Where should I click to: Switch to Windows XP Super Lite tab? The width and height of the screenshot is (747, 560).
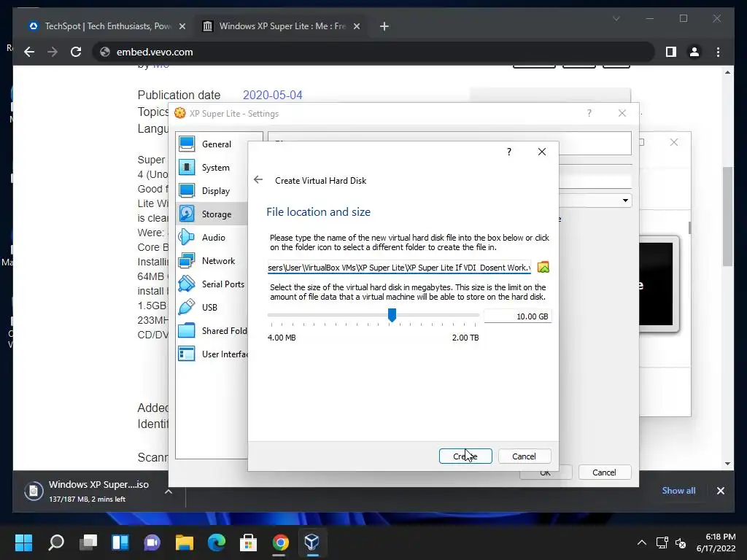pos(281,26)
